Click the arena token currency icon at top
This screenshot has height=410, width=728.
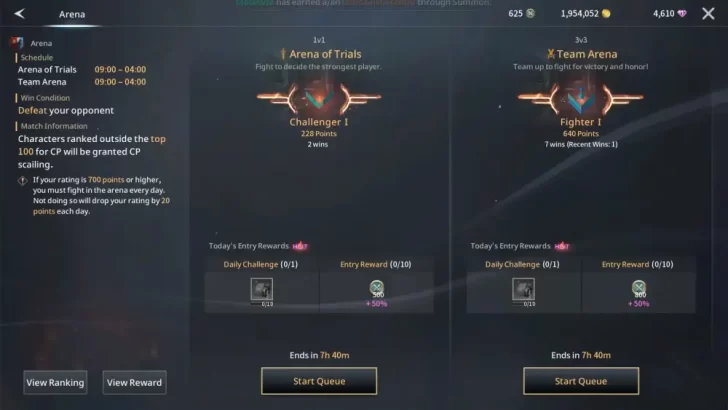(x=530, y=13)
